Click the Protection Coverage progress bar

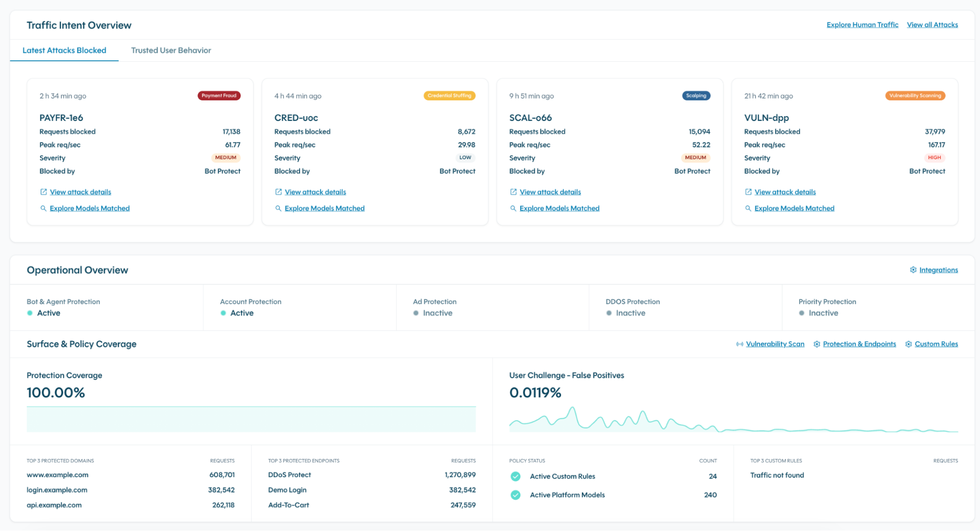[251, 419]
